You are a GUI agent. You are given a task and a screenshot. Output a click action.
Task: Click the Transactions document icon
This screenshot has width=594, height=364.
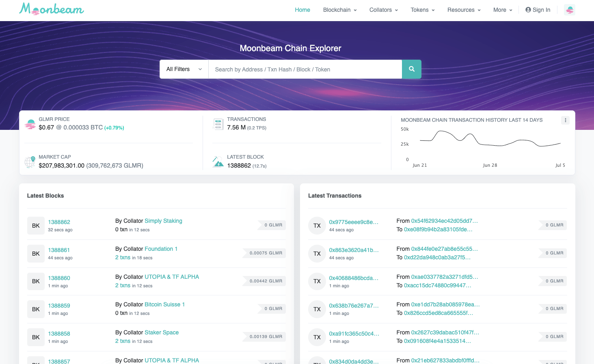[x=218, y=124]
